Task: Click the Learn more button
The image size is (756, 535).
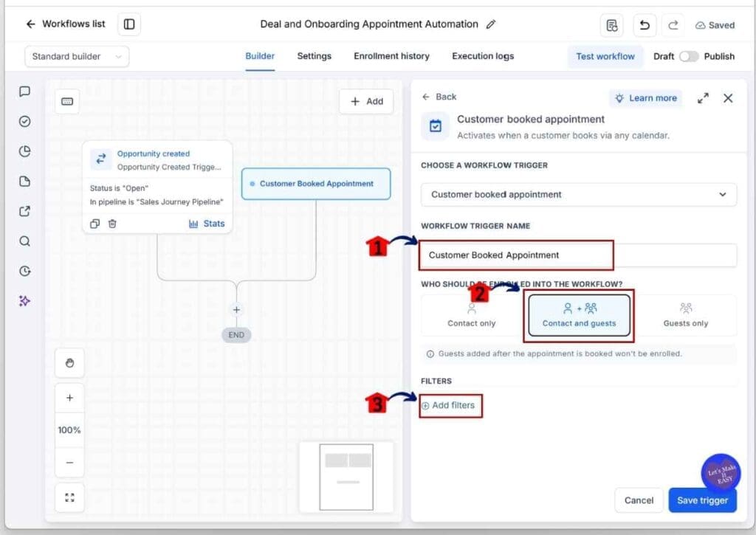Action: (x=645, y=98)
